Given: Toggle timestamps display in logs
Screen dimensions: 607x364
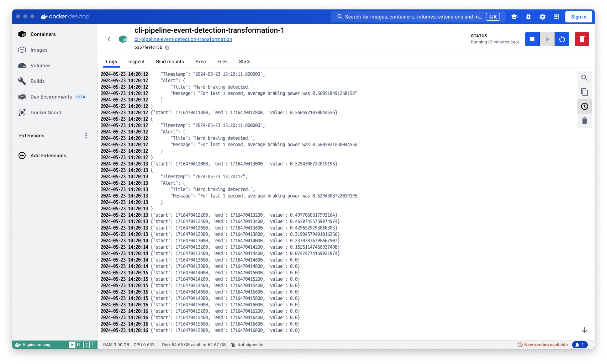Looking at the screenshot, I should tap(584, 106).
